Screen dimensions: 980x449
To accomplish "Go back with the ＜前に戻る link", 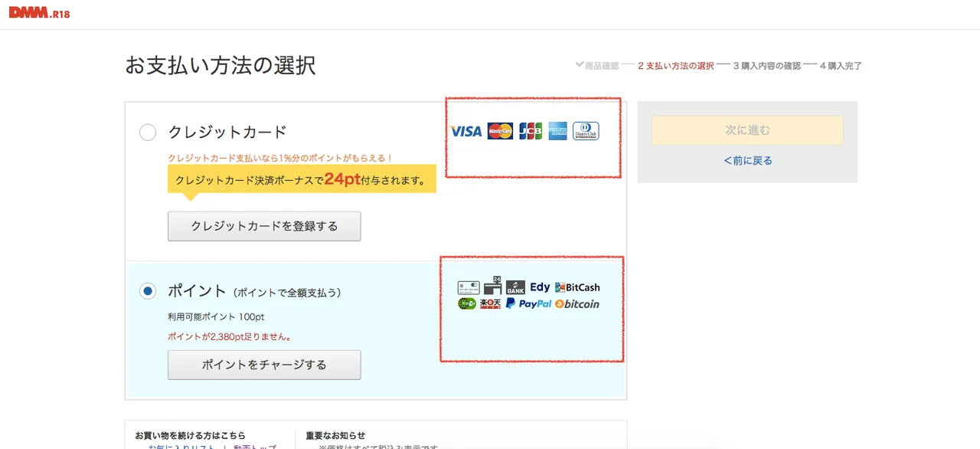I will 747,161.
